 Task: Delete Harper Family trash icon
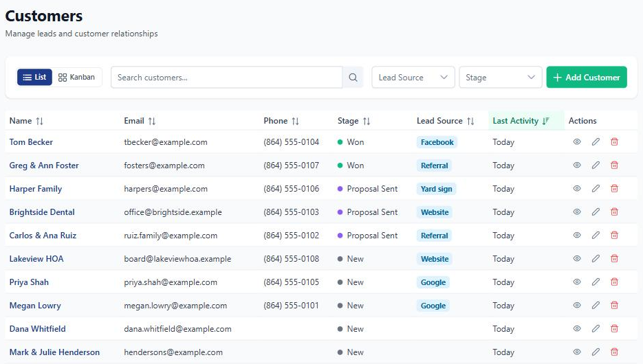point(614,188)
